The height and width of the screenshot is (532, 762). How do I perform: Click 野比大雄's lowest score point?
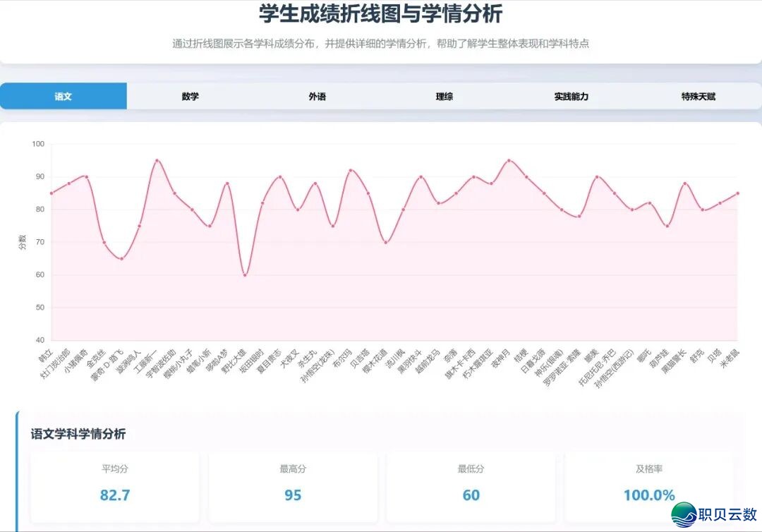(244, 275)
